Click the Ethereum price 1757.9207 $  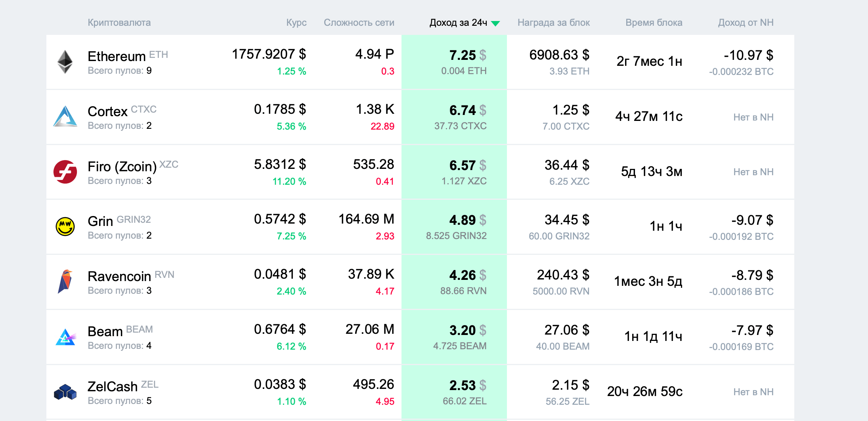click(269, 54)
